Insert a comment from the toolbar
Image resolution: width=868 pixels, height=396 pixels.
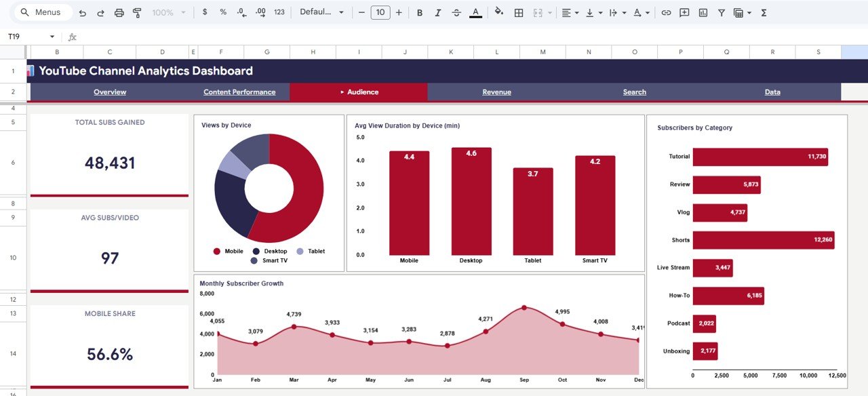pos(684,12)
